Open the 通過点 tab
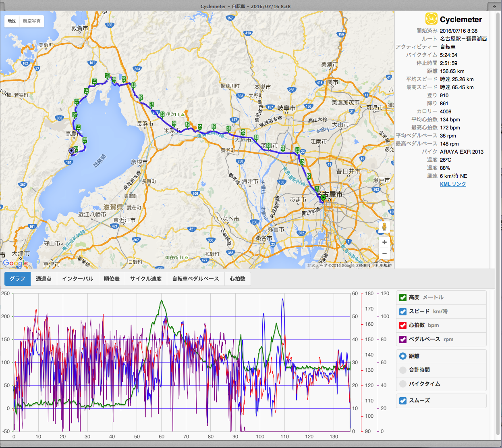The width and height of the screenshot is (502, 448). pos(44,279)
